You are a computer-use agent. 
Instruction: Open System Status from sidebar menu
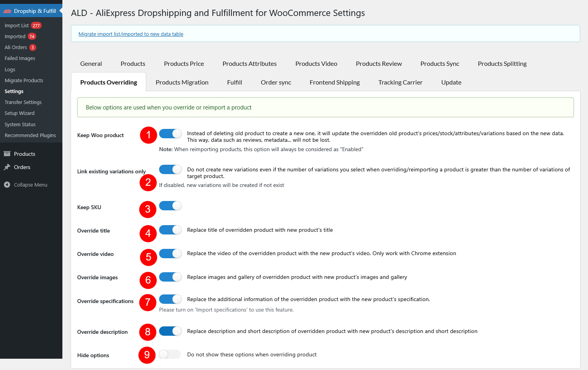point(20,125)
